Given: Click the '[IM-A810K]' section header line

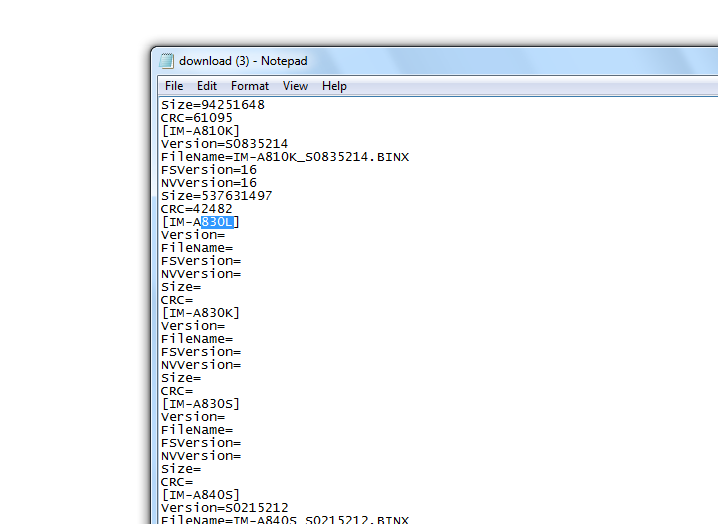Looking at the screenshot, I should 201,131.
